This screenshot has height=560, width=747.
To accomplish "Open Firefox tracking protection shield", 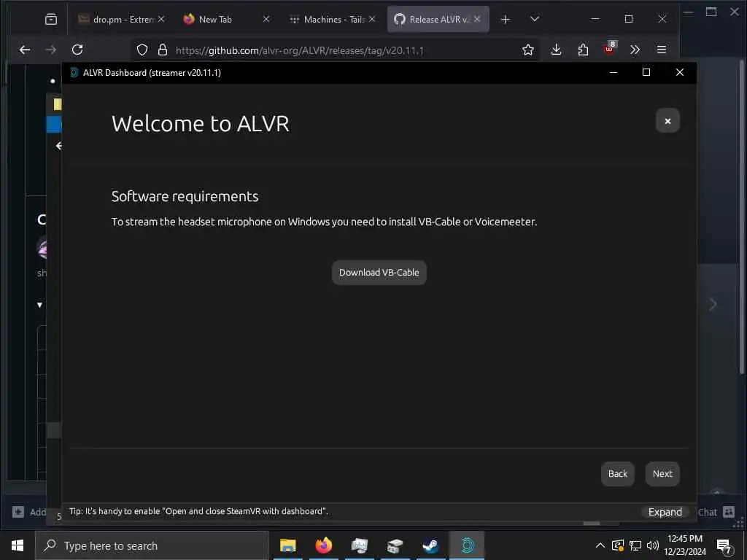I will [142, 50].
